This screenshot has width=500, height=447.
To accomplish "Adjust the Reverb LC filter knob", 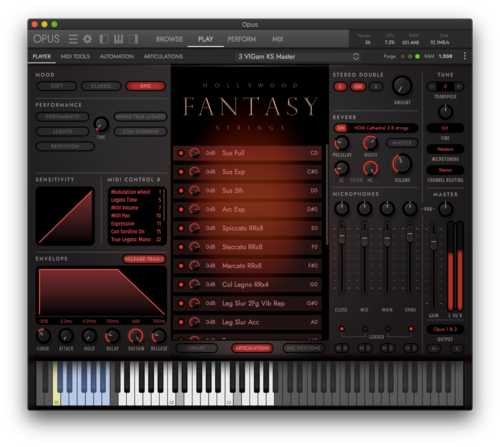I will tap(342, 168).
